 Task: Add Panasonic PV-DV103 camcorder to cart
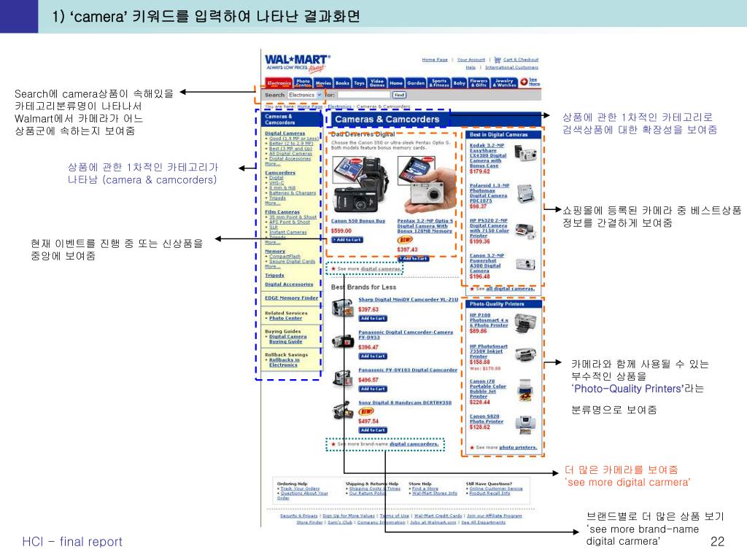point(373,389)
